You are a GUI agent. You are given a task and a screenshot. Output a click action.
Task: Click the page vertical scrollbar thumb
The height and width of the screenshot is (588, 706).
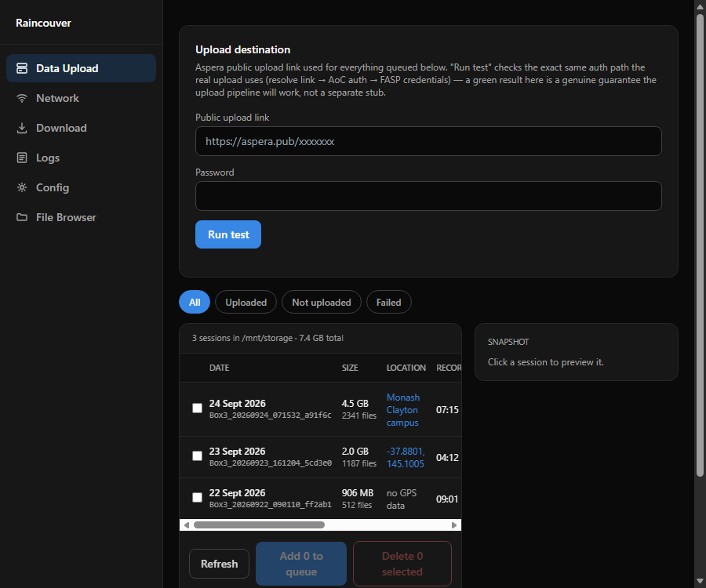[701, 245]
